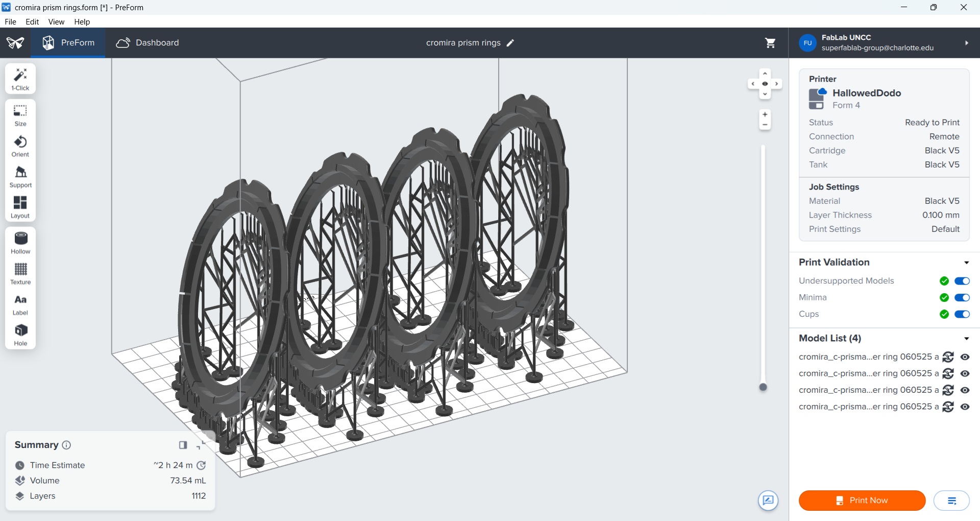Viewport: 980px width, 521px height.
Task: Rotate view left with arrow
Action: tap(753, 84)
